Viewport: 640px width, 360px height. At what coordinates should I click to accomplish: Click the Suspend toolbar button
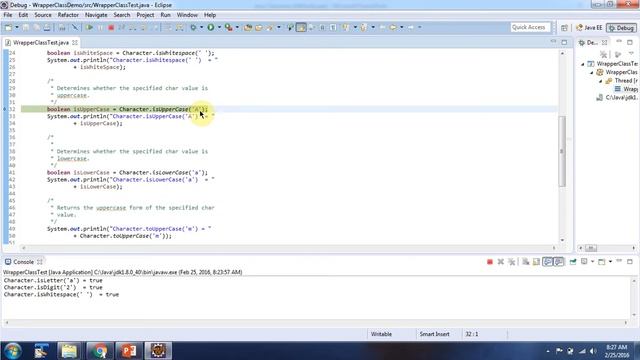pyautogui.click(x=100, y=27)
